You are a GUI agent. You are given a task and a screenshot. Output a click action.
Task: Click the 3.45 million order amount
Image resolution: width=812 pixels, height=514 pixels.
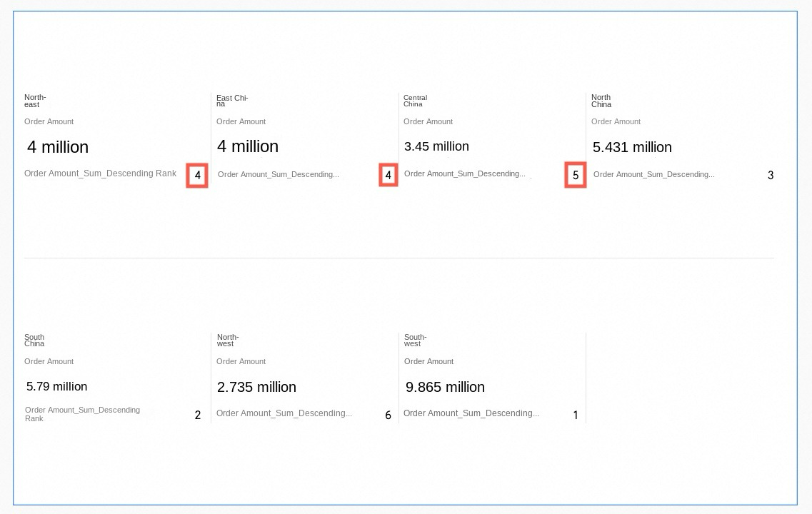pos(436,146)
